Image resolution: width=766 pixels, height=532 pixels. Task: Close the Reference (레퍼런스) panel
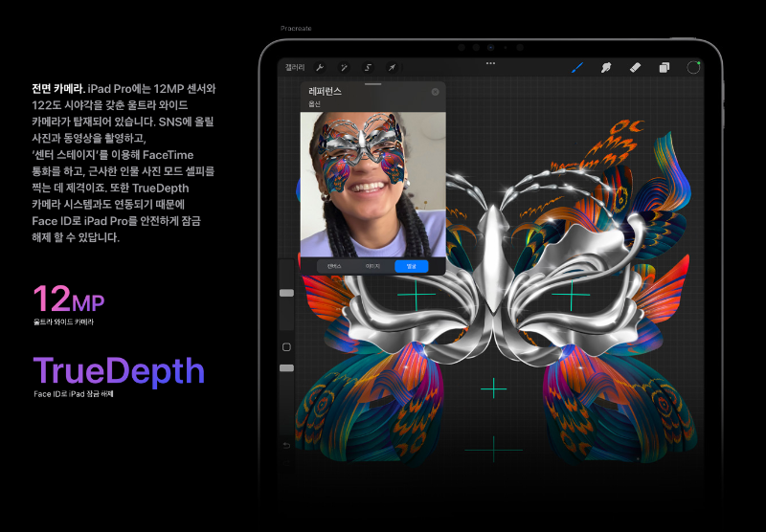(435, 92)
